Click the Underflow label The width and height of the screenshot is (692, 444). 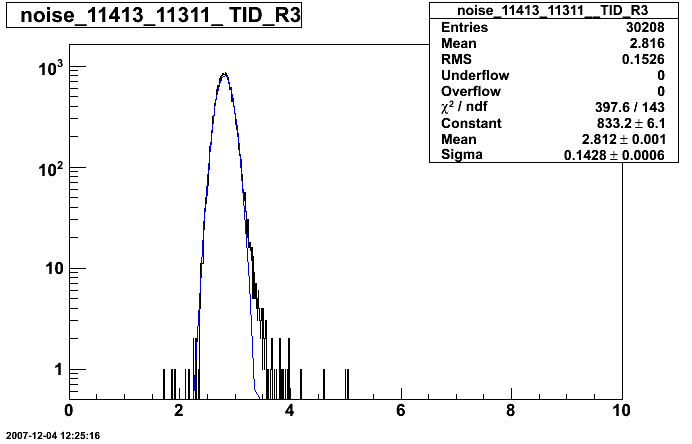pos(475,75)
